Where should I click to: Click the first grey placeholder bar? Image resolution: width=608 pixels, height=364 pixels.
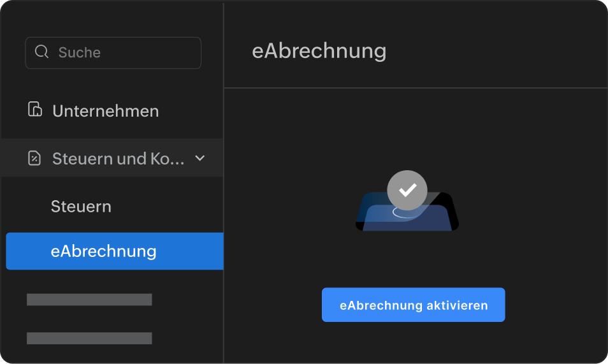point(89,300)
